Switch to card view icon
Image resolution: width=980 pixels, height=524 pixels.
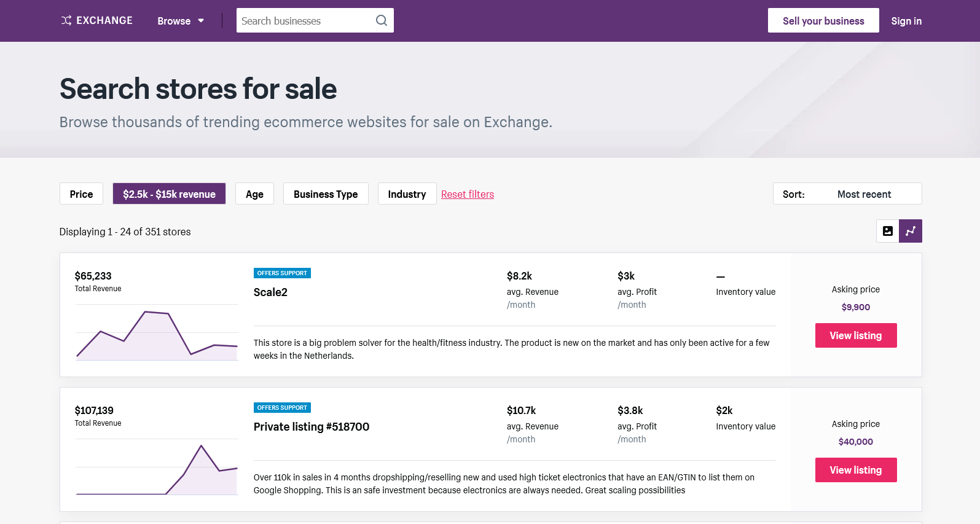tap(887, 231)
